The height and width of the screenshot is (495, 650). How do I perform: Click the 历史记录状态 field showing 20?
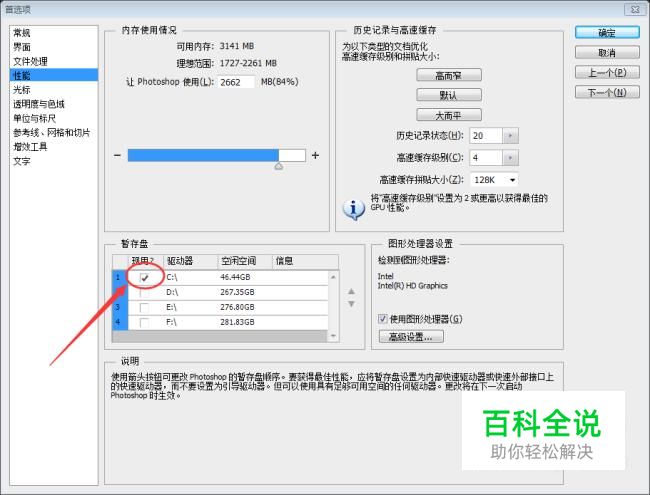pyautogui.click(x=486, y=136)
